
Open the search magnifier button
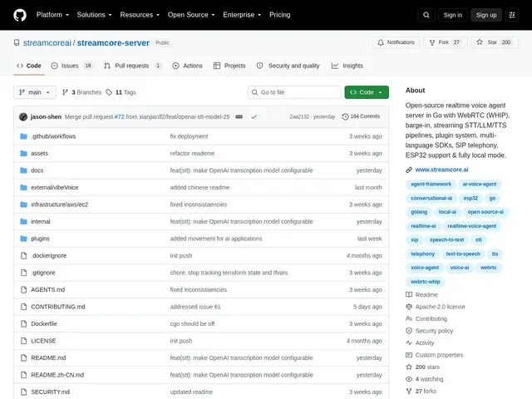click(x=426, y=15)
